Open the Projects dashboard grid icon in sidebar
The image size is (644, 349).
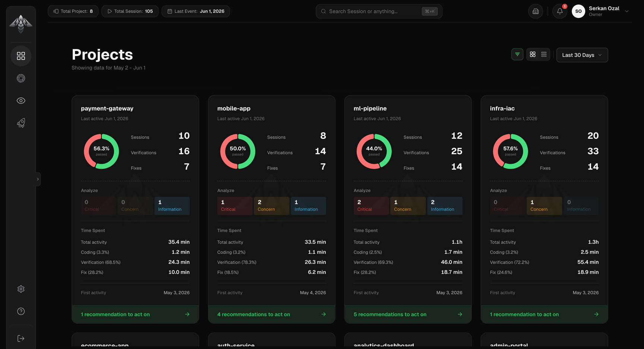click(x=21, y=56)
